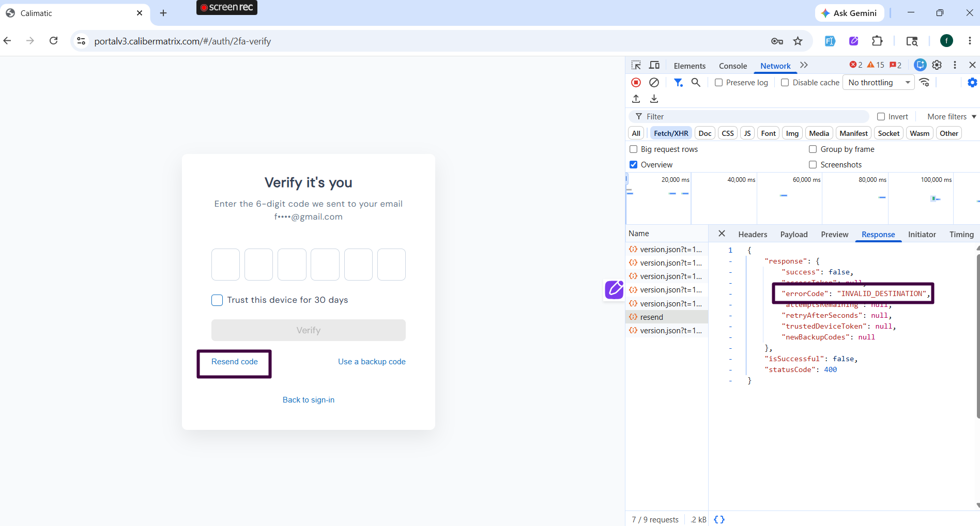The height and width of the screenshot is (526, 980).
Task: Click Use a backup code link
Action: click(372, 362)
